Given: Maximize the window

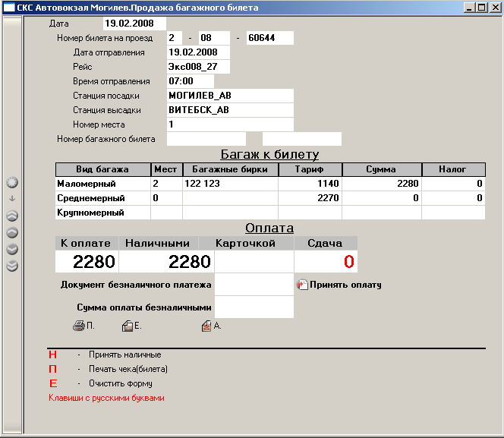Looking at the screenshot, I should (482, 8).
